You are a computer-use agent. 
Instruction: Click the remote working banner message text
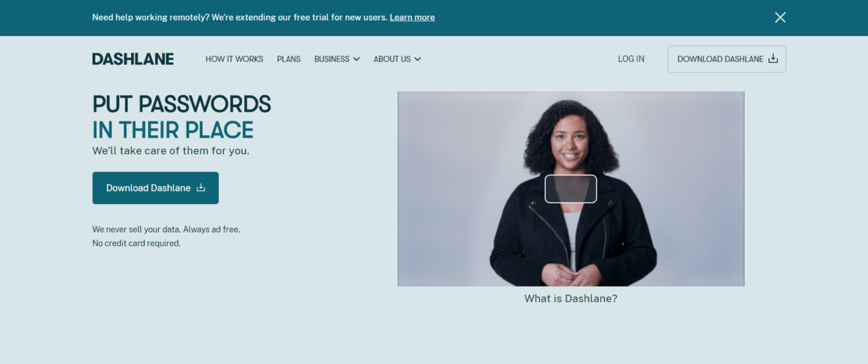[239, 18]
